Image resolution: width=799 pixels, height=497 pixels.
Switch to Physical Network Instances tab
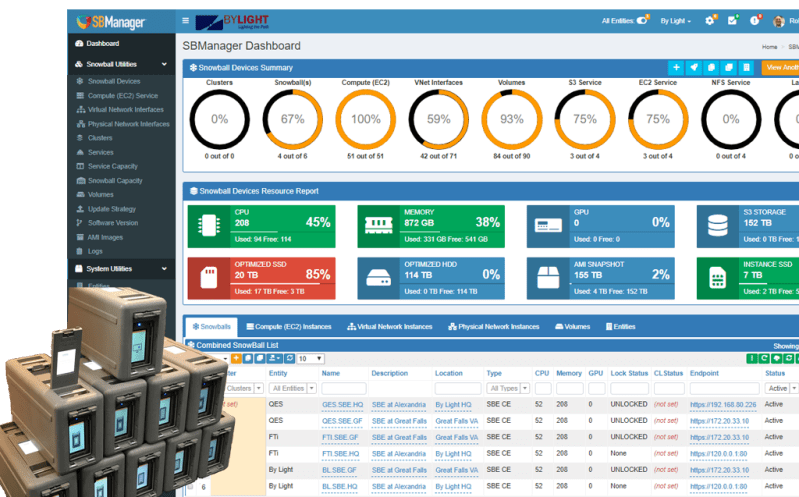[x=494, y=327]
